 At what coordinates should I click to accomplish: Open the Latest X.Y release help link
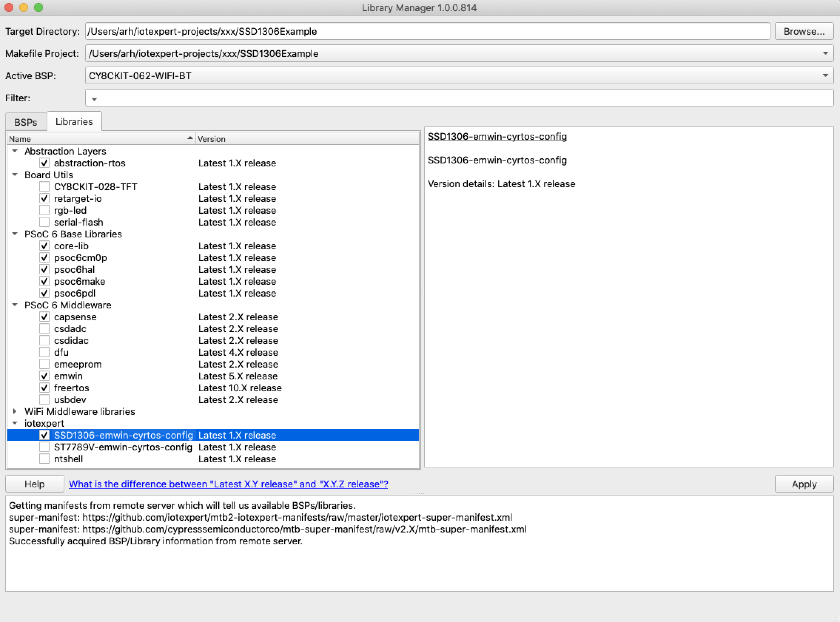pyautogui.click(x=228, y=484)
